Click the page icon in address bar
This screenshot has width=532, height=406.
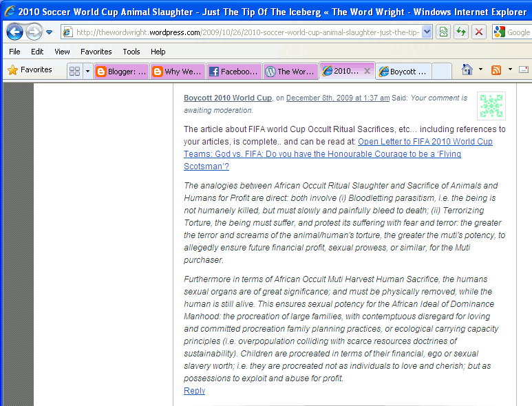[x=68, y=32]
